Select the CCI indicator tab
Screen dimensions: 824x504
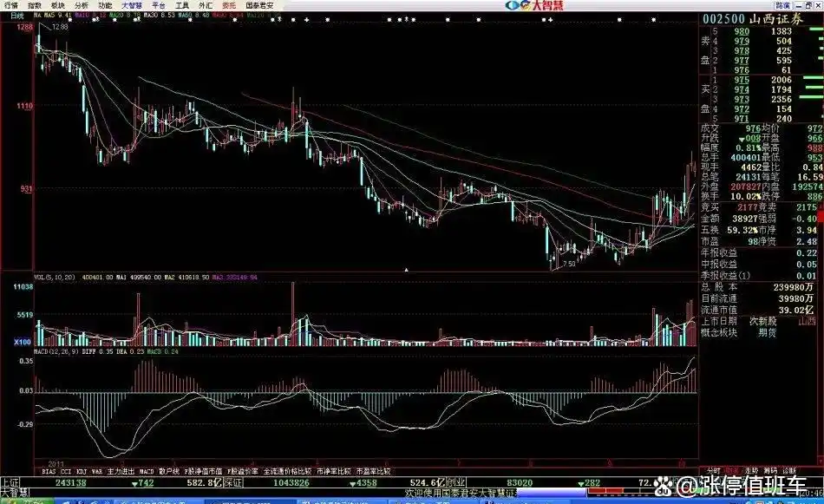click(x=66, y=471)
